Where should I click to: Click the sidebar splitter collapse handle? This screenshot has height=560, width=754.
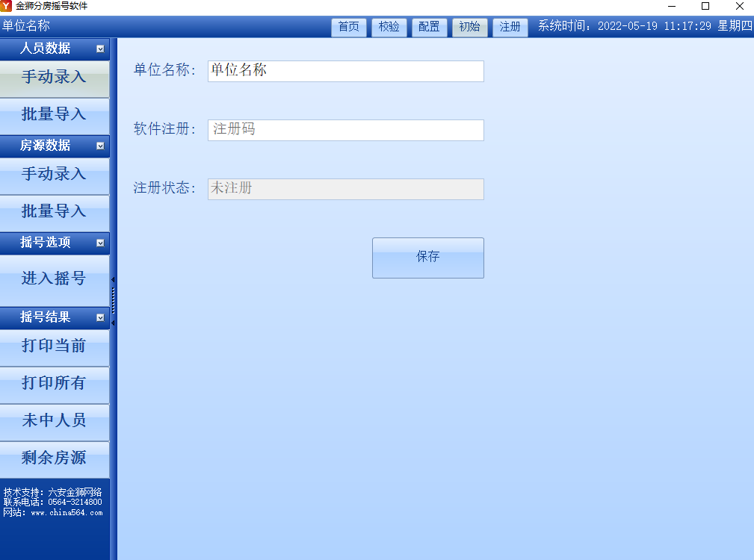point(113,301)
